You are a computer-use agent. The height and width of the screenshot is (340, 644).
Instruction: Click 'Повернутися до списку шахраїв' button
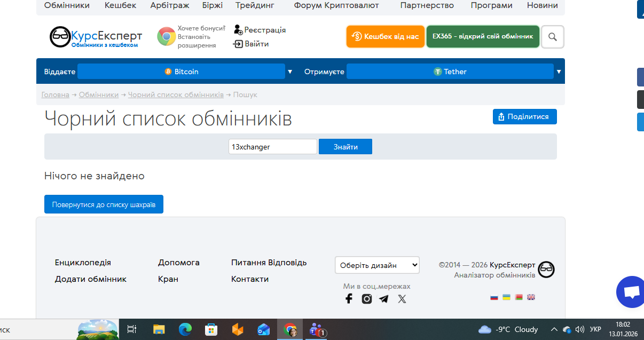pos(104,204)
